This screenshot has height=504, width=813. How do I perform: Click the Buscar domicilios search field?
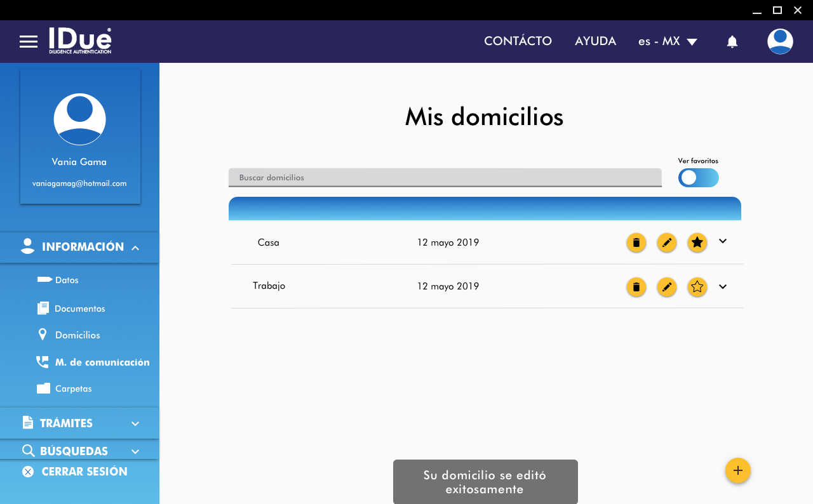pos(445,178)
